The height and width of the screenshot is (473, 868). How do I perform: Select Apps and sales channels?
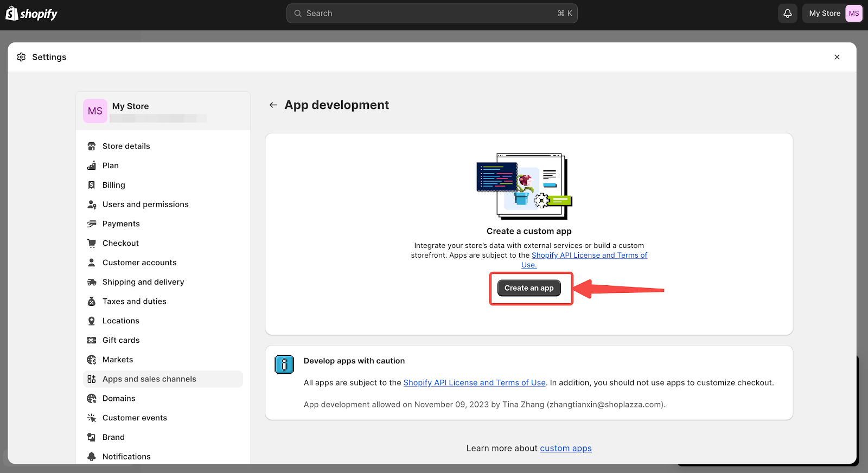[163, 379]
